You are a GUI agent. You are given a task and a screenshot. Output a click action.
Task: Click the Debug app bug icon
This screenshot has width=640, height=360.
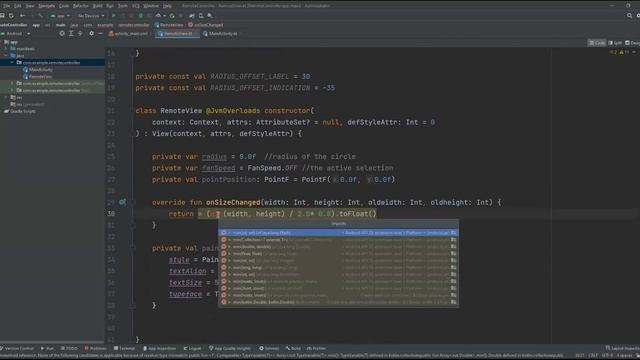pyautogui.click(x=140, y=16)
